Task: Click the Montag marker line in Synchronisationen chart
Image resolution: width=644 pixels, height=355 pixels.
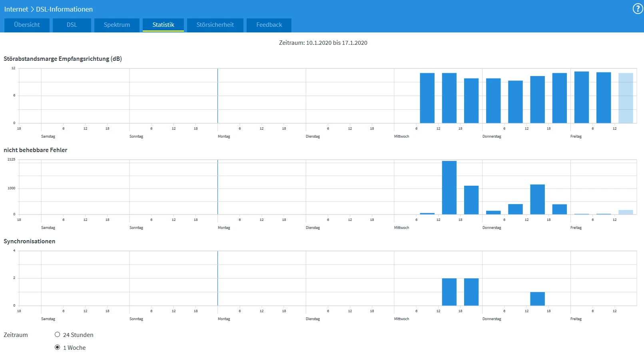Action: [x=218, y=278]
